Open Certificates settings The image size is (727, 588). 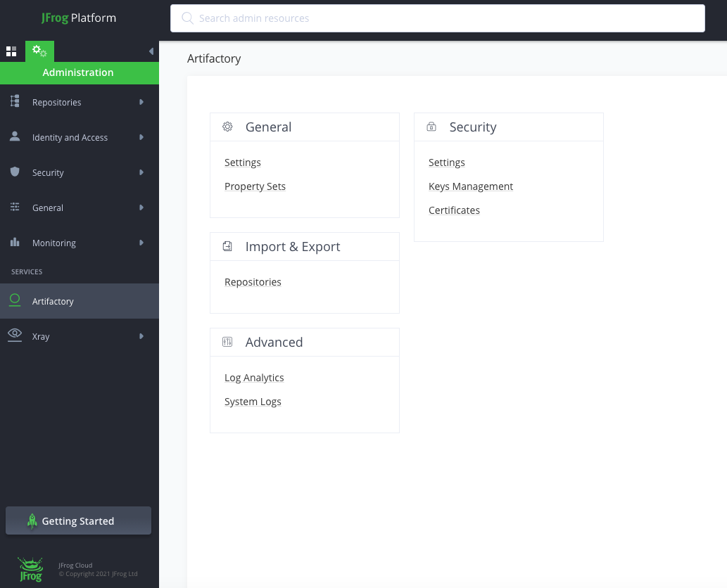(x=454, y=210)
